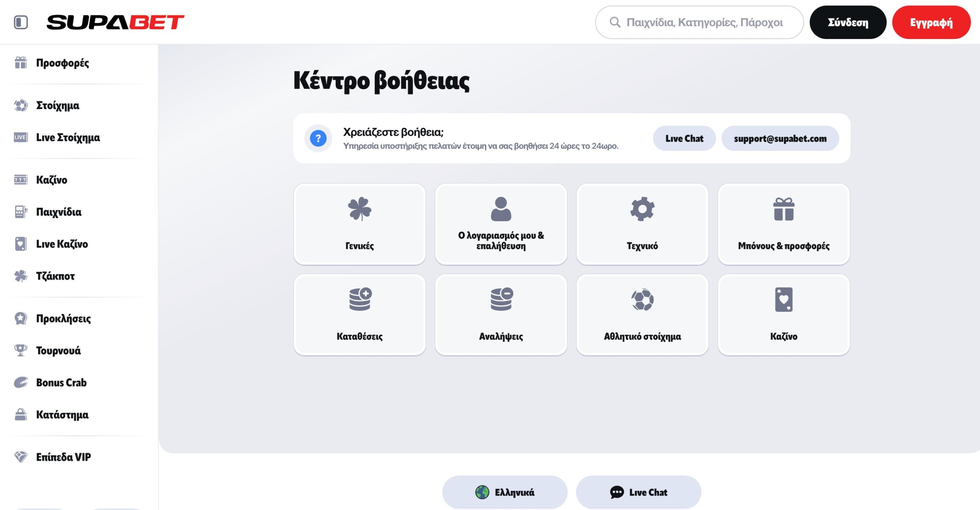Screen dimensions: 980x510
Task: Open Ο λογαριασμός μου & επαλήθευση category
Action: tap(501, 224)
